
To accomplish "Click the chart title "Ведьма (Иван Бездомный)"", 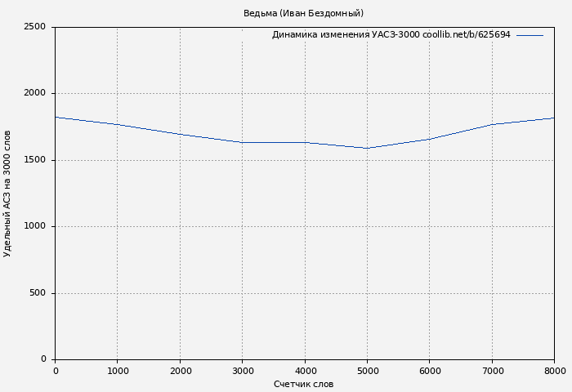I will pos(303,13).
